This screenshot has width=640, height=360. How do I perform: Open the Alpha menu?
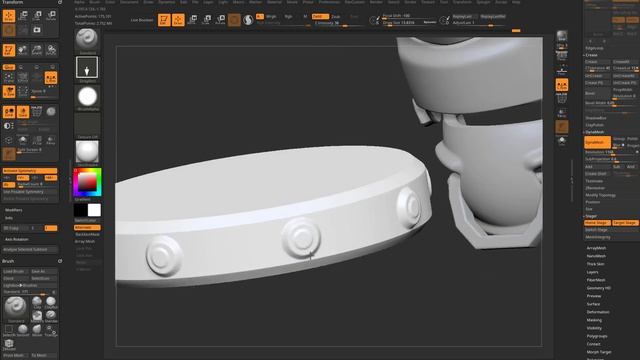pyautogui.click(x=79, y=2)
